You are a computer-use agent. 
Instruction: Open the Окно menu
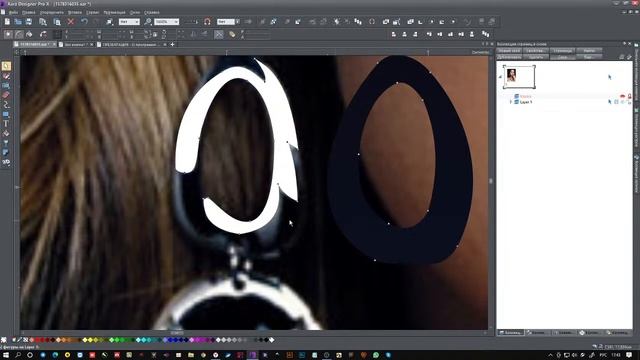coord(135,13)
